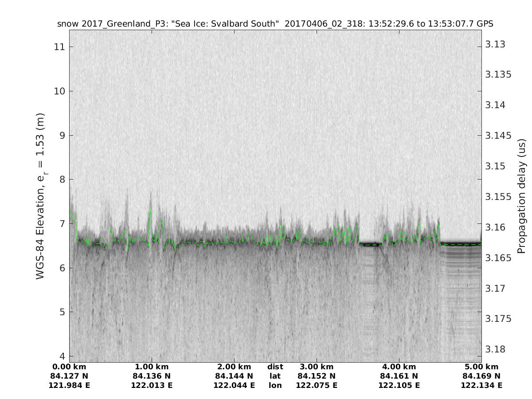532x399 pixels.
Task: Click the 9 elevation tick label
Action: (61, 135)
